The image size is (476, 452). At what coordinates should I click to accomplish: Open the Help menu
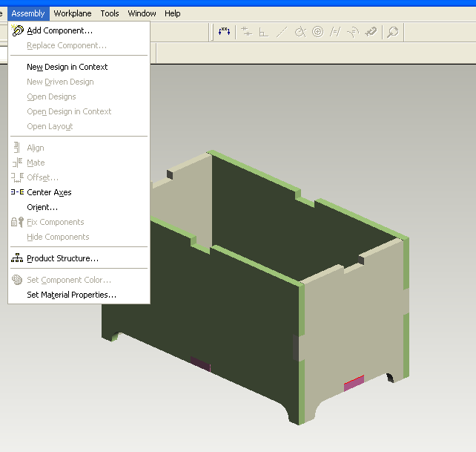point(173,13)
